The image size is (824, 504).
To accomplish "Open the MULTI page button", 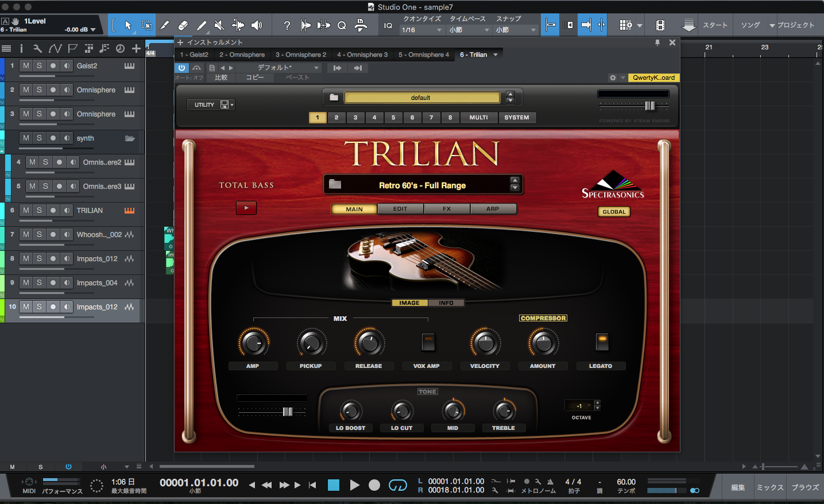I will [x=478, y=118].
